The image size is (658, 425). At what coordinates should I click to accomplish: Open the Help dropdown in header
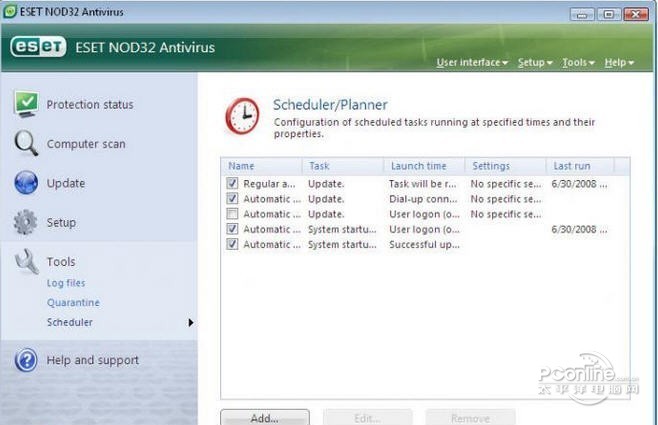tap(619, 63)
